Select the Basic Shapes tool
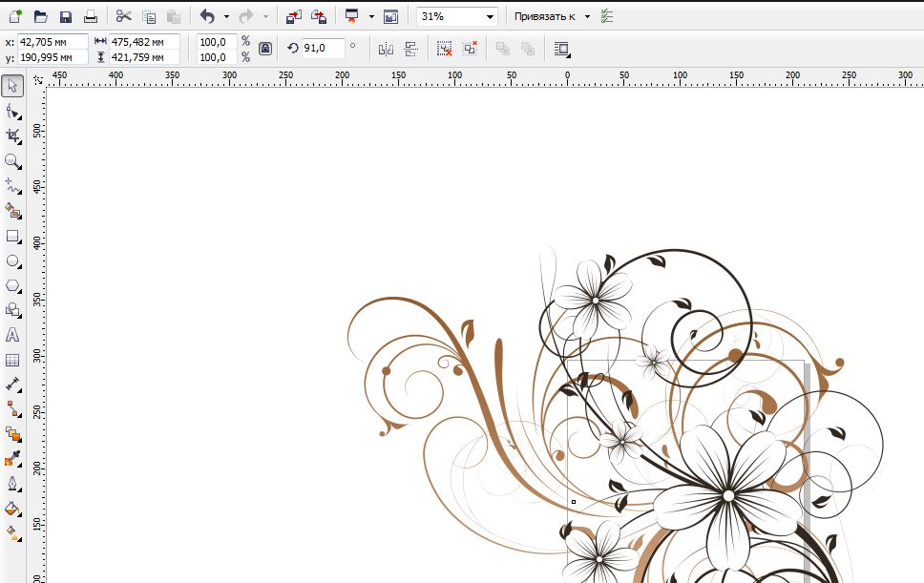The height and width of the screenshot is (583, 924). pyautogui.click(x=12, y=310)
